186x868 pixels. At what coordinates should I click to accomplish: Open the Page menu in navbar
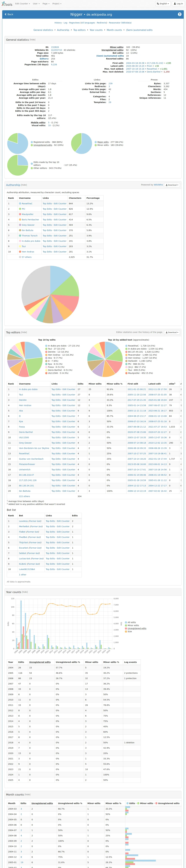46,4
